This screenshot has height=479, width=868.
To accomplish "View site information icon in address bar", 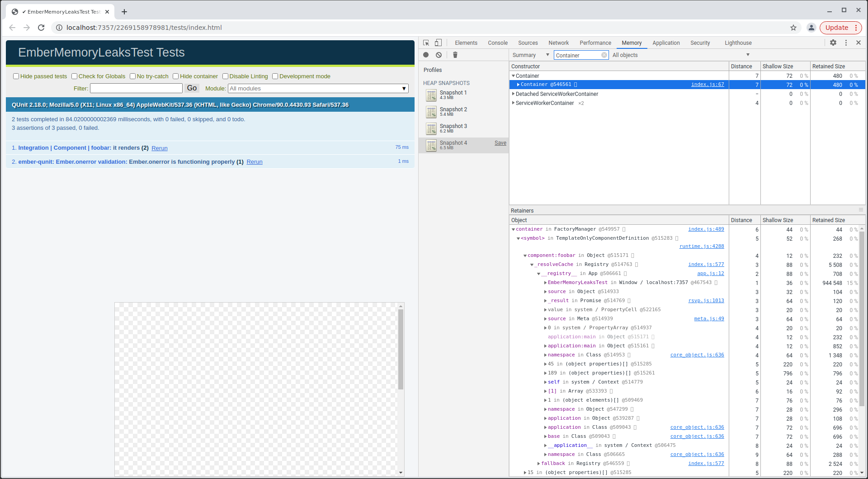I will pyautogui.click(x=59, y=28).
